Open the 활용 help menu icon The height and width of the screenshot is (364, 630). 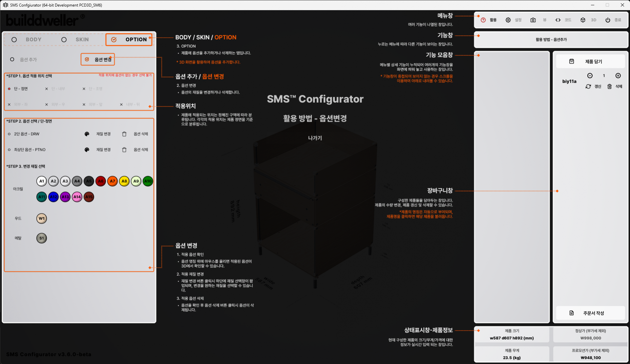(x=483, y=20)
